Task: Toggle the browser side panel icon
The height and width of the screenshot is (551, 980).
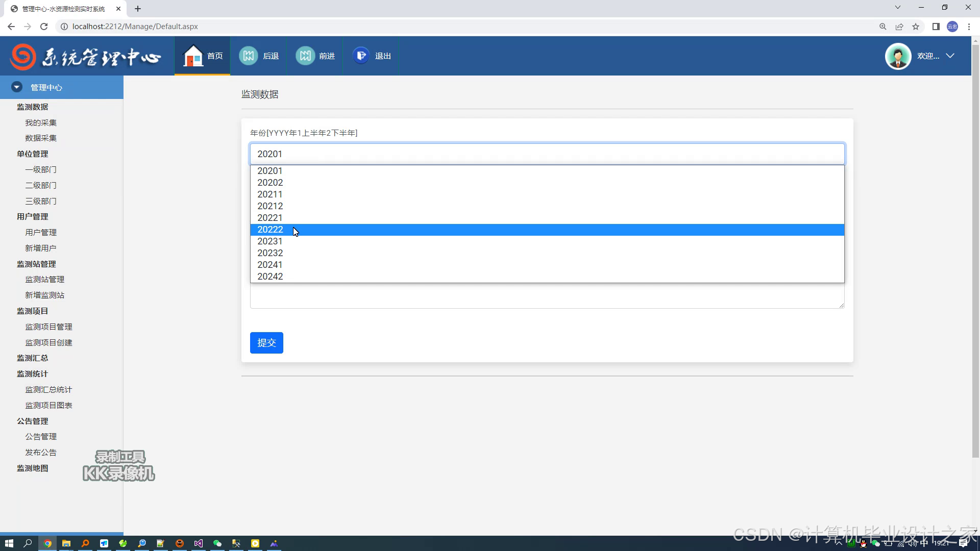Action: (x=936, y=27)
